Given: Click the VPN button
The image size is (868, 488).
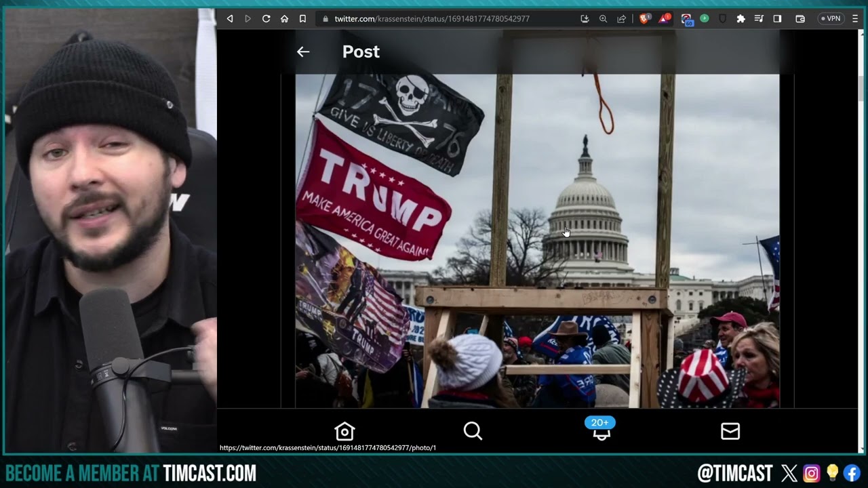Looking at the screenshot, I should (831, 19).
